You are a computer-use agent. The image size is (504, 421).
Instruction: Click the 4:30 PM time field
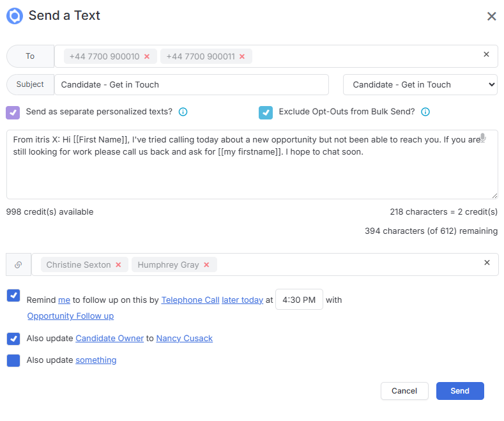[299, 300]
